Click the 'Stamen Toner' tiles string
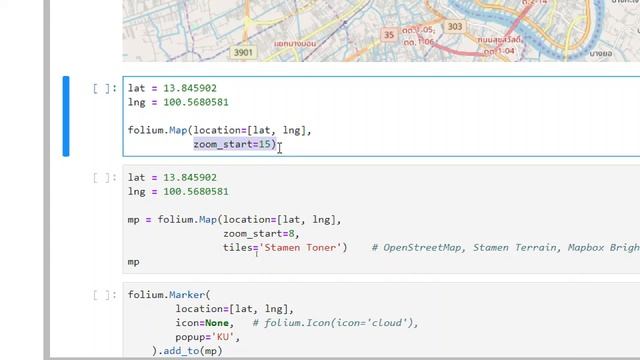 pyautogui.click(x=300, y=248)
